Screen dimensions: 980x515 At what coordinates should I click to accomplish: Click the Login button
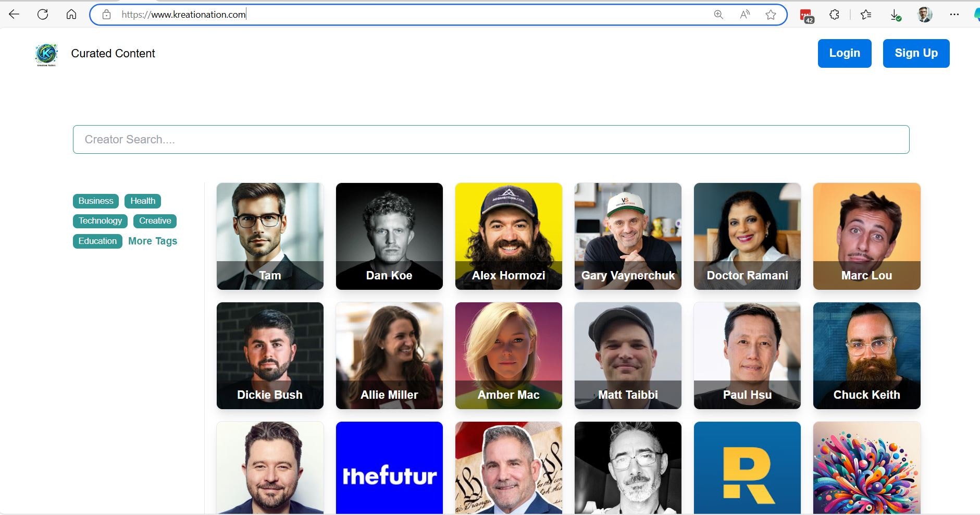(845, 53)
